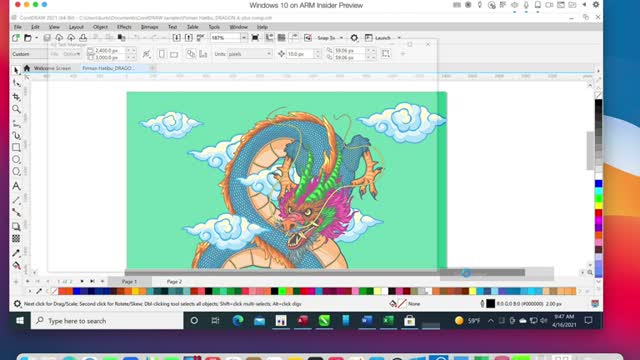640x360 pixels.
Task: Select the Shape edit tool
Action: [16, 83]
